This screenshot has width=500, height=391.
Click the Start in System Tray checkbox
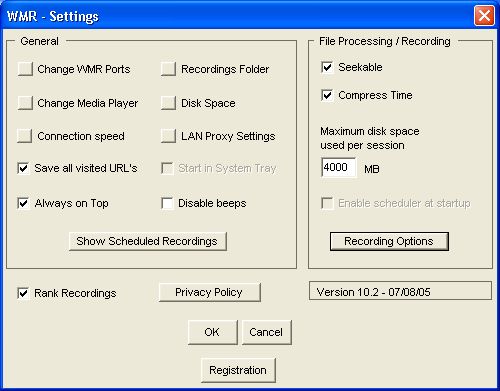(x=167, y=168)
